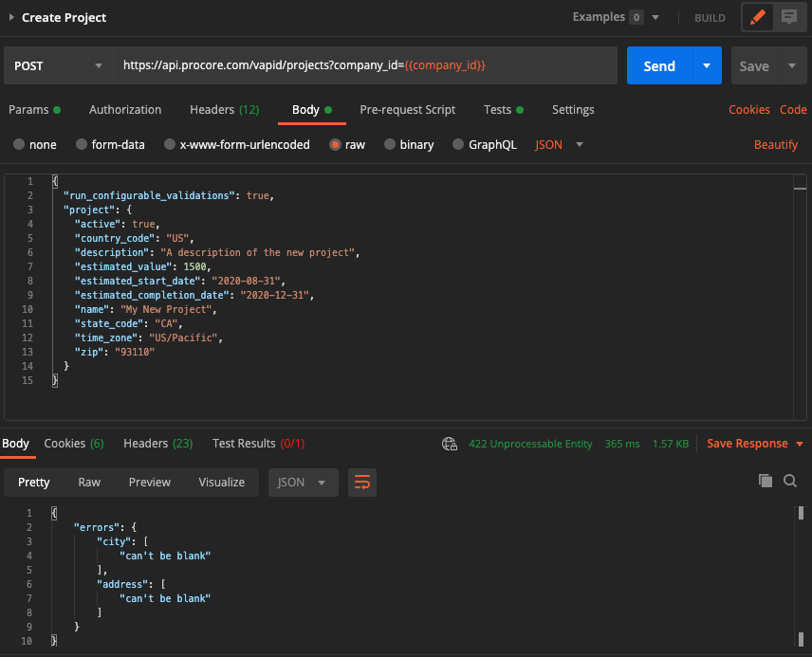Click the pencil edit icon next to BUILD
The height and width of the screenshot is (657, 812).
[x=758, y=17]
